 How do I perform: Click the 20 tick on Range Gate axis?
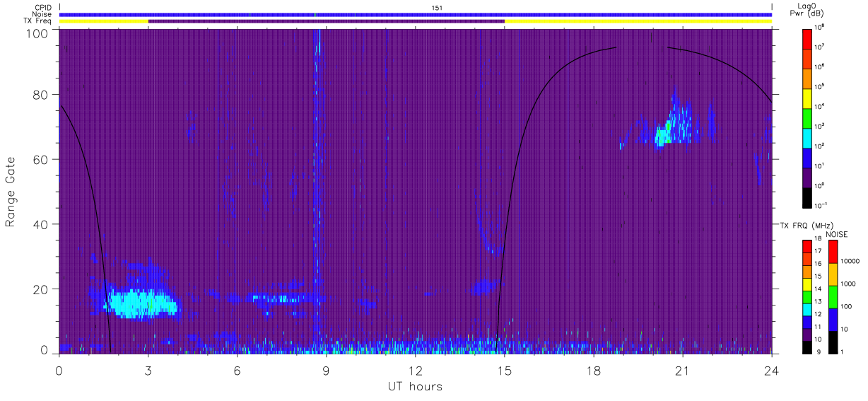(40, 289)
